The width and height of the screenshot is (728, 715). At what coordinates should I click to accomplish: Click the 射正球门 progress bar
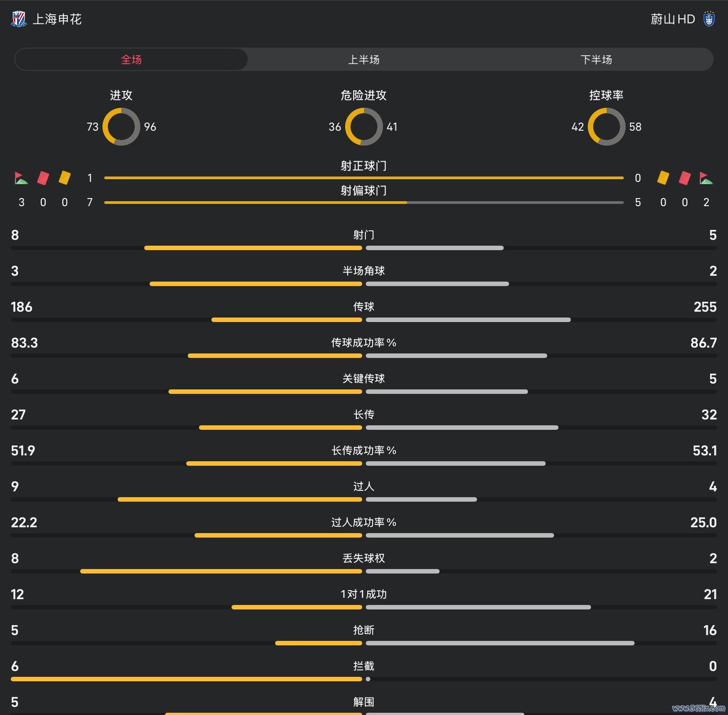point(364,178)
